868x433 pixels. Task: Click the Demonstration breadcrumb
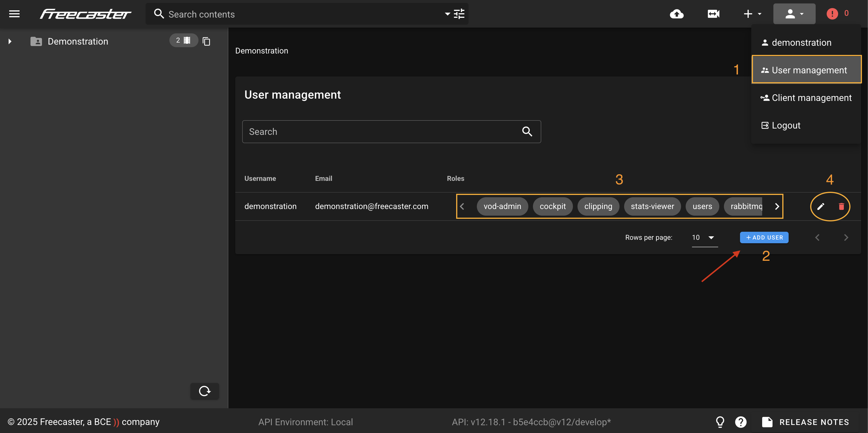click(261, 51)
